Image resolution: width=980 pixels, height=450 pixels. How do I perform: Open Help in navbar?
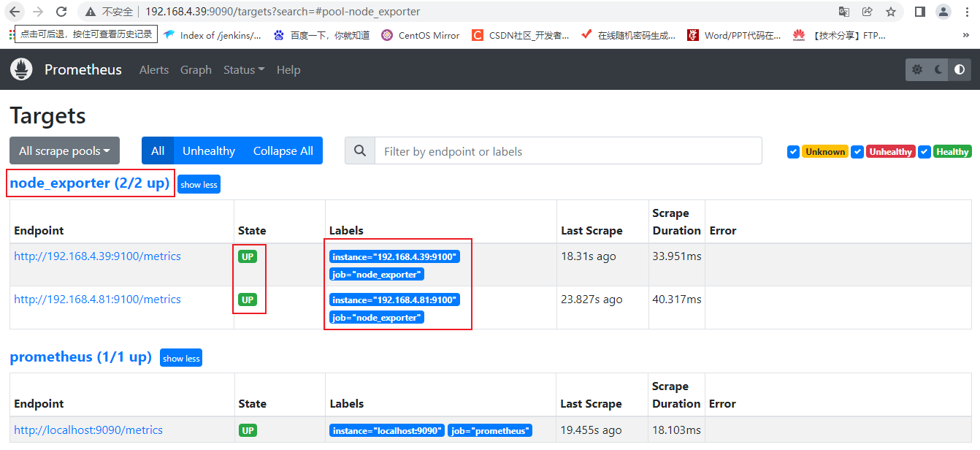coord(288,69)
